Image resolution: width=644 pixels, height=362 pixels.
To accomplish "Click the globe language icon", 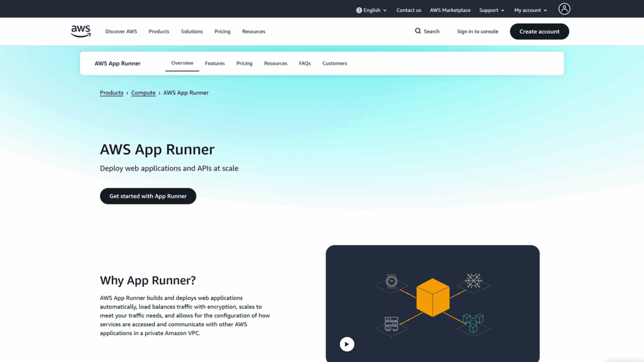I will [x=359, y=10].
